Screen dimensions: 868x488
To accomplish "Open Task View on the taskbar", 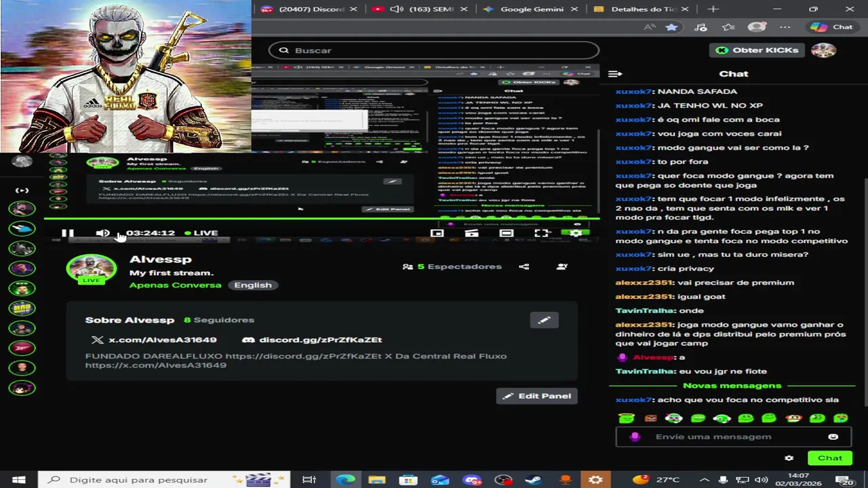I will coord(309,480).
